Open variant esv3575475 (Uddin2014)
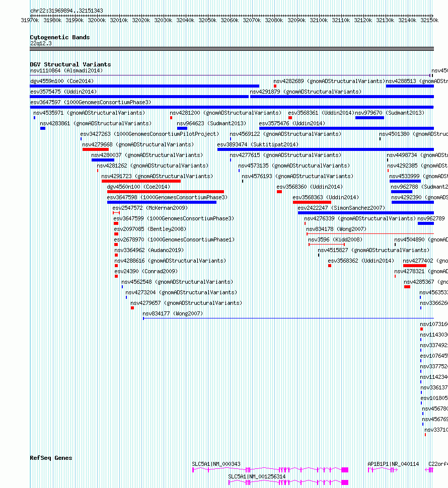This screenshot has width=448, height=488. [x=63, y=92]
